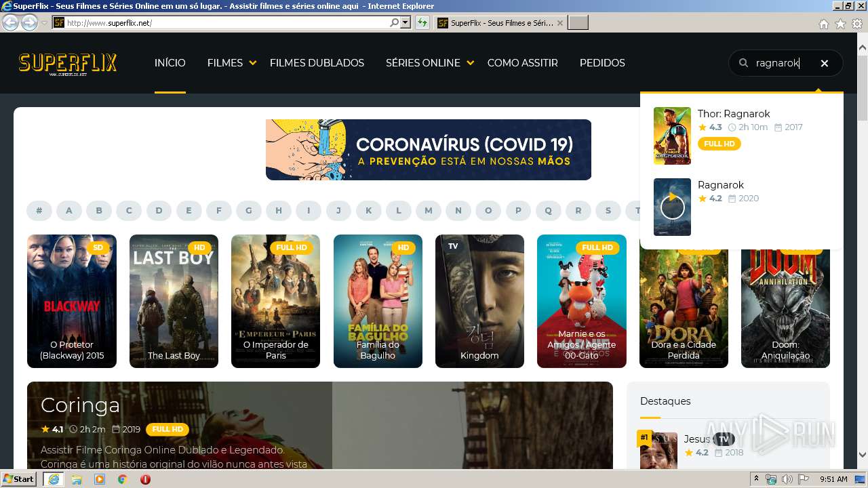Click Ragnarok series poster thumbnail
Screen dimensions: 868x488
click(x=672, y=207)
